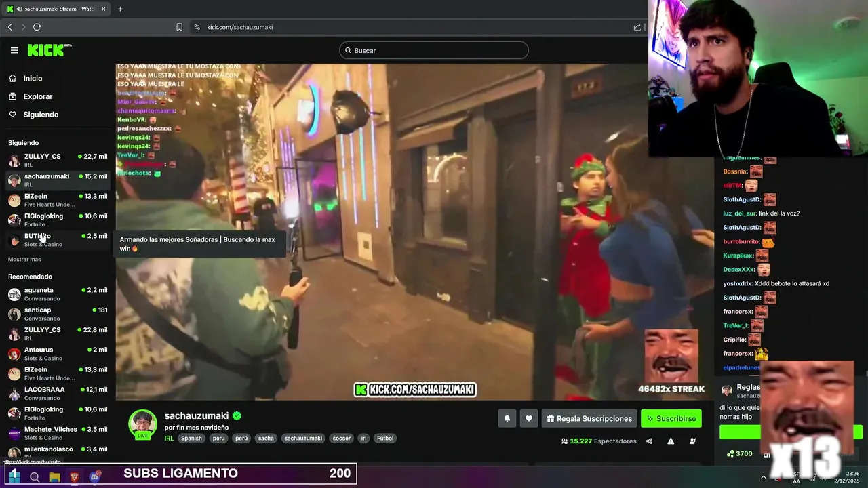The height and width of the screenshot is (488, 868).
Task: Select the soccer tag
Action: click(x=342, y=438)
